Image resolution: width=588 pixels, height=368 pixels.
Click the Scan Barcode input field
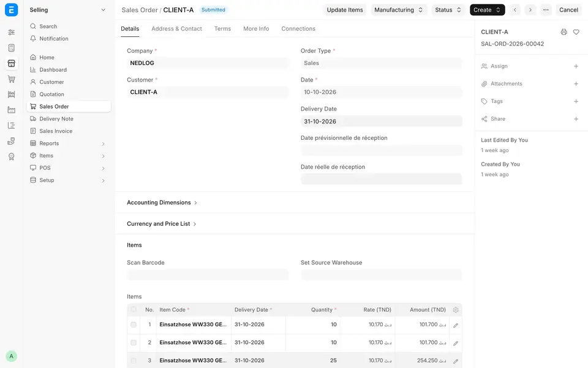[x=208, y=275]
